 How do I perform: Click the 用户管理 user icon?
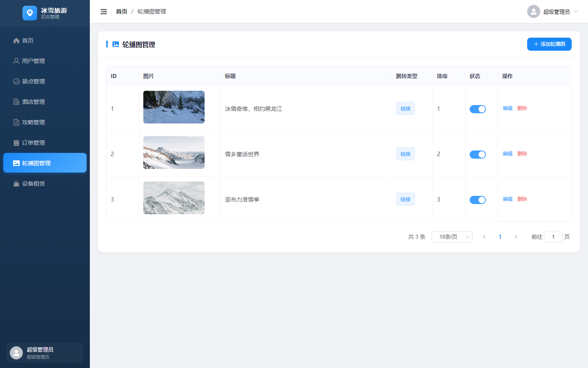point(16,61)
